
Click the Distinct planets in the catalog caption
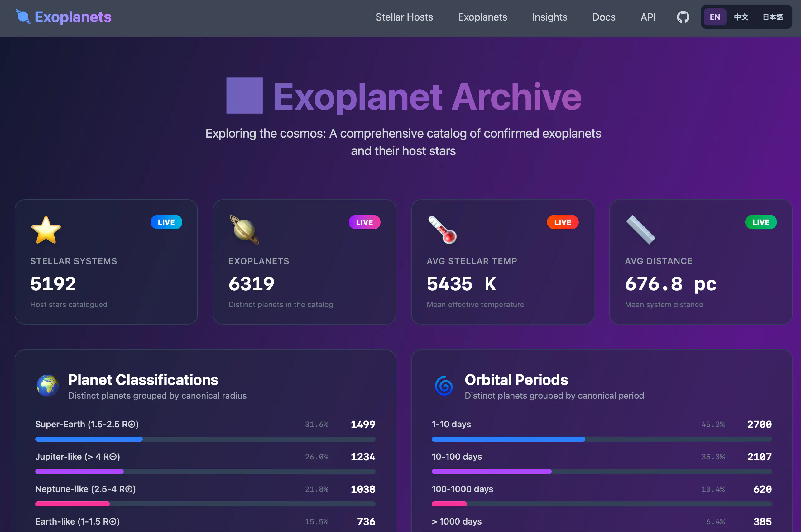(281, 304)
